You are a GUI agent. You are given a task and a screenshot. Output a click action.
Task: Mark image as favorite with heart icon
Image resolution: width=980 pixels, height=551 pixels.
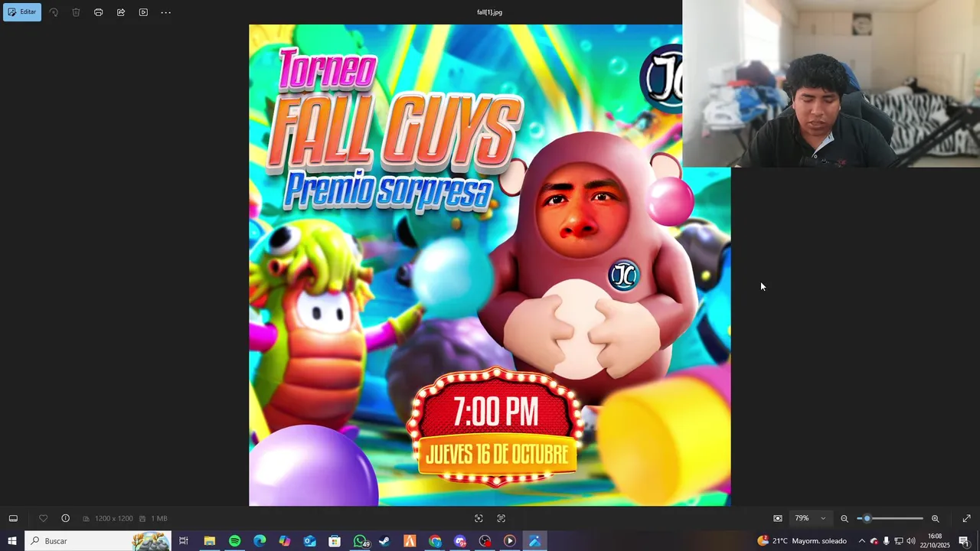tap(43, 518)
